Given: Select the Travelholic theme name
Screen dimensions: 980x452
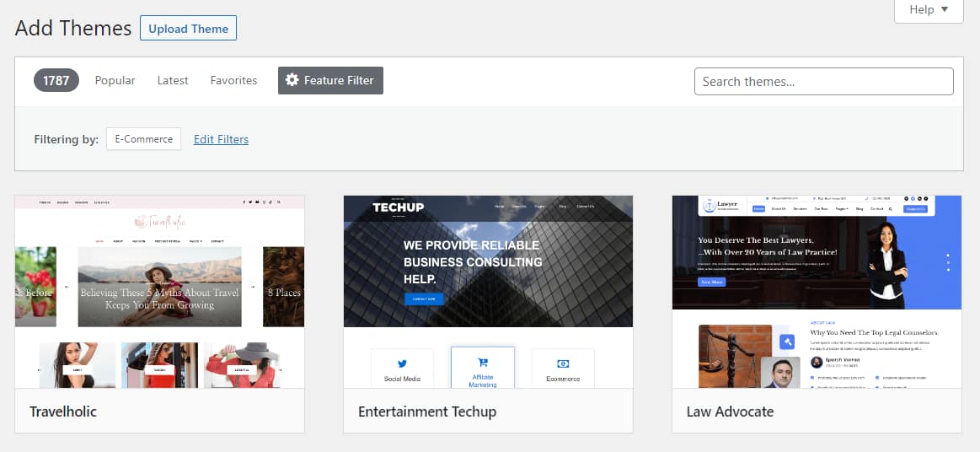Looking at the screenshot, I should point(63,412).
